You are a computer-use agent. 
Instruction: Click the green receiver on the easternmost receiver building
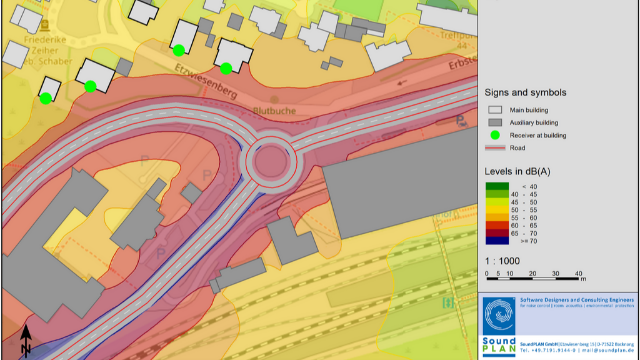226,69
